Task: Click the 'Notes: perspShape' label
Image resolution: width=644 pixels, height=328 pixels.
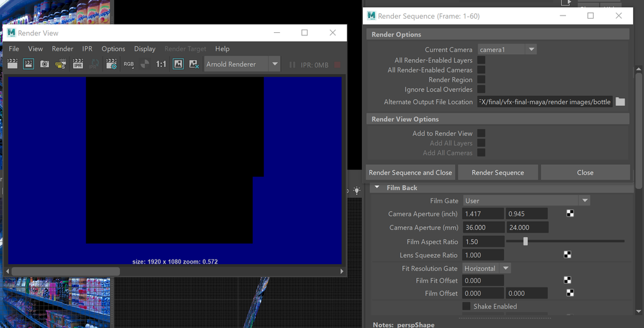Action: point(404,325)
